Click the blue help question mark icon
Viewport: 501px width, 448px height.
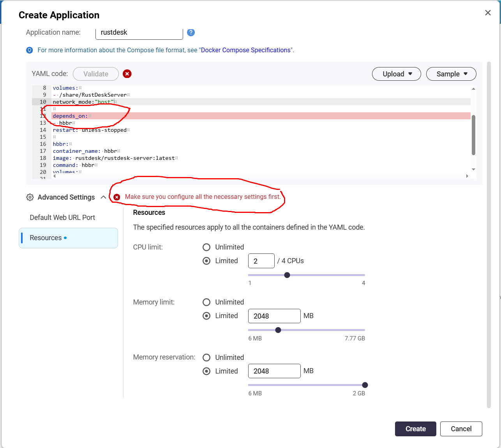pos(191,32)
